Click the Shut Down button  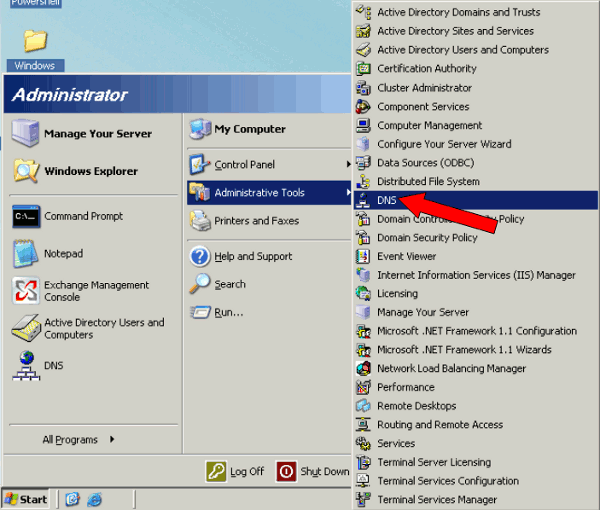click(x=313, y=471)
